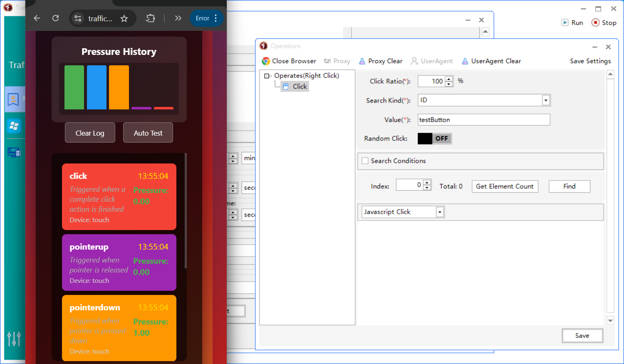Click the orange bar in Pressure History

[x=119, y=87]
